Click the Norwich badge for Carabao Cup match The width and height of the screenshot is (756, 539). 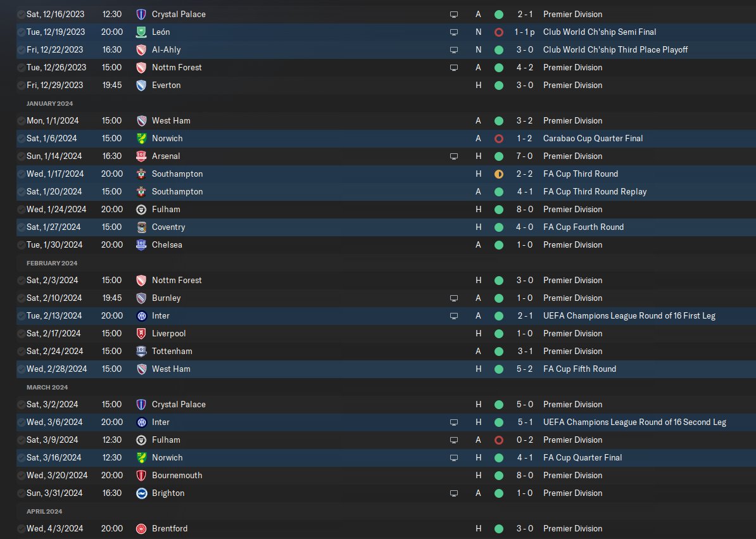click(141, 138)
